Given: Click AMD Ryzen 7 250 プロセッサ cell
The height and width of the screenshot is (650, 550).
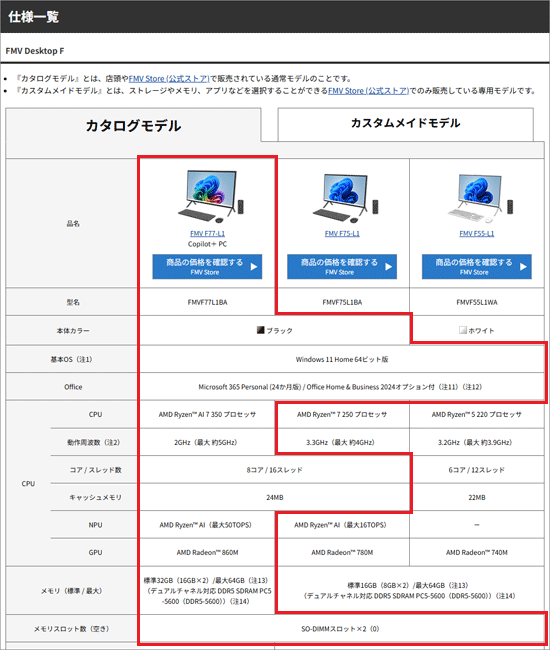Looking at the screenshot, I should (342, 414).
